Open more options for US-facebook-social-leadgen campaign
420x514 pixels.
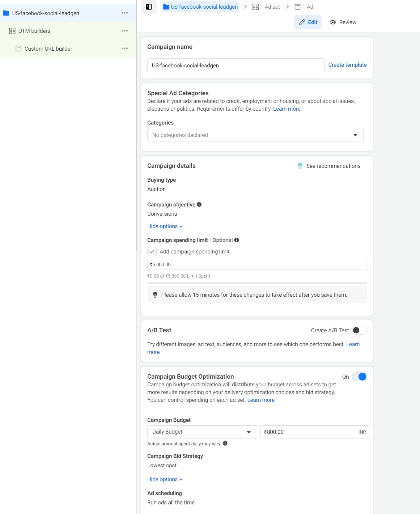(x=125, y=13)
